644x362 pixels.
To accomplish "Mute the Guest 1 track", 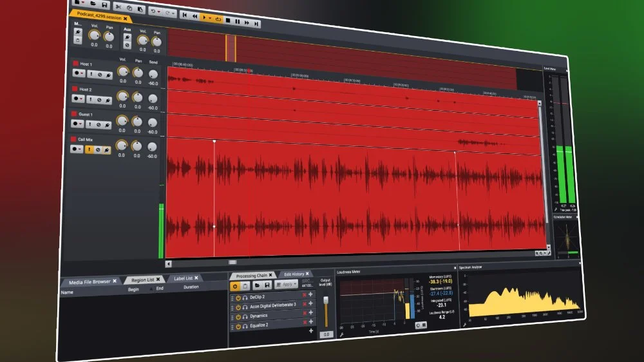I will point(99,124).
